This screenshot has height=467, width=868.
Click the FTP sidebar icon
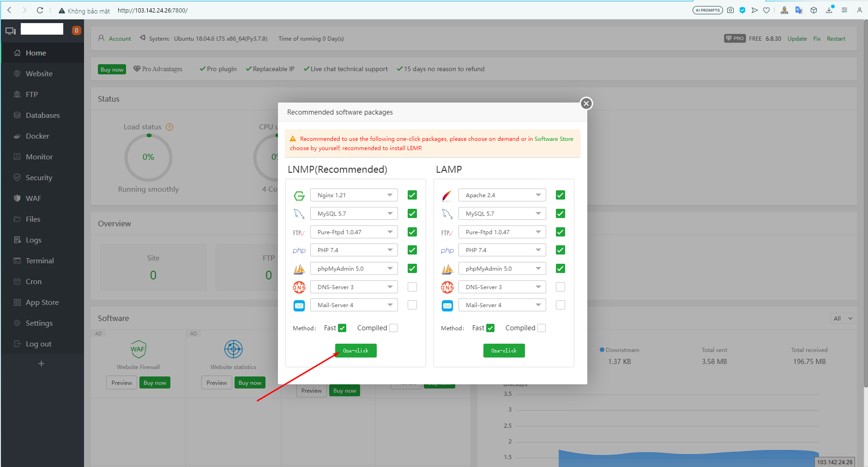pyautogui.click(x=17, y=94)
